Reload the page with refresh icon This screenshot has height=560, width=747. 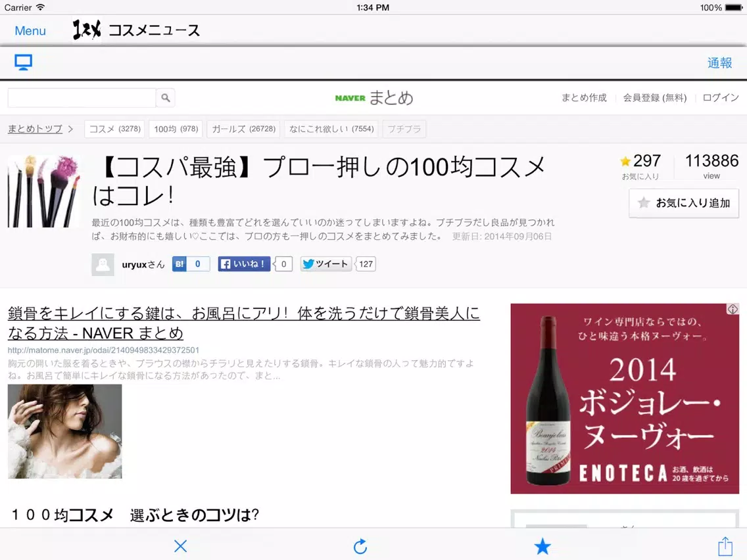tap(360, 546)
